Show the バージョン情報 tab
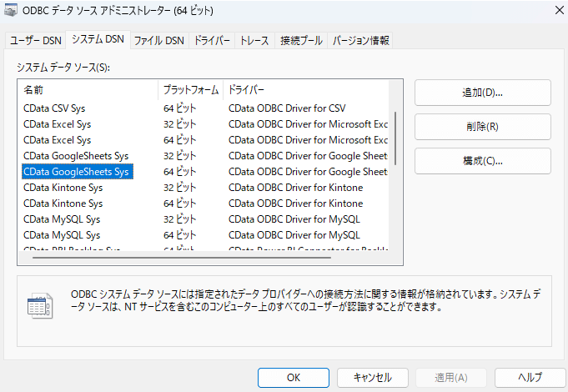This screenshot has height=392, width=568. (x=360, y=40)
